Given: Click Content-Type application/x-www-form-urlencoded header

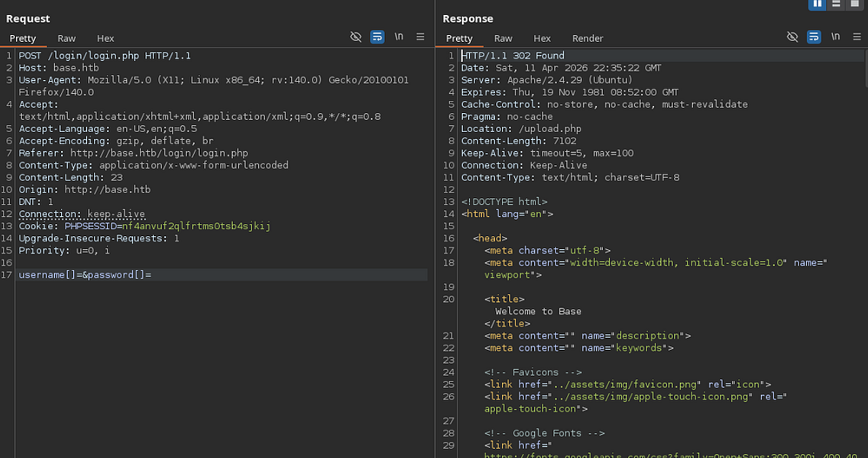Looking at the screenshot, I should coord(154,165).
